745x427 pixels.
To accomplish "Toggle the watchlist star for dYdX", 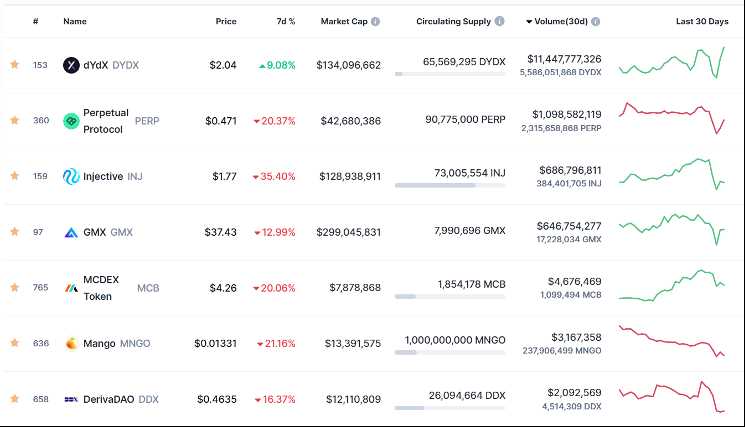I will click(14, 65).
